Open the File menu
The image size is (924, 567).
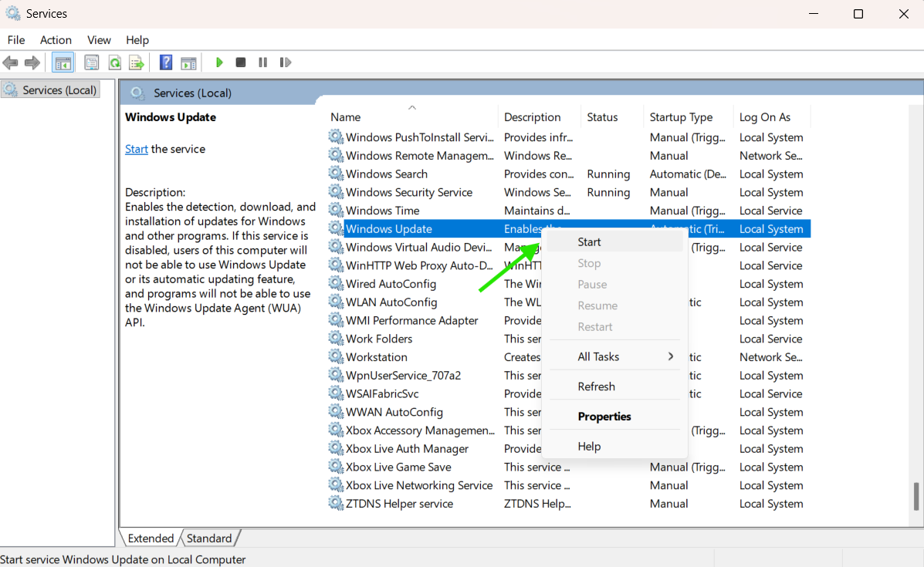click(16, 40)
